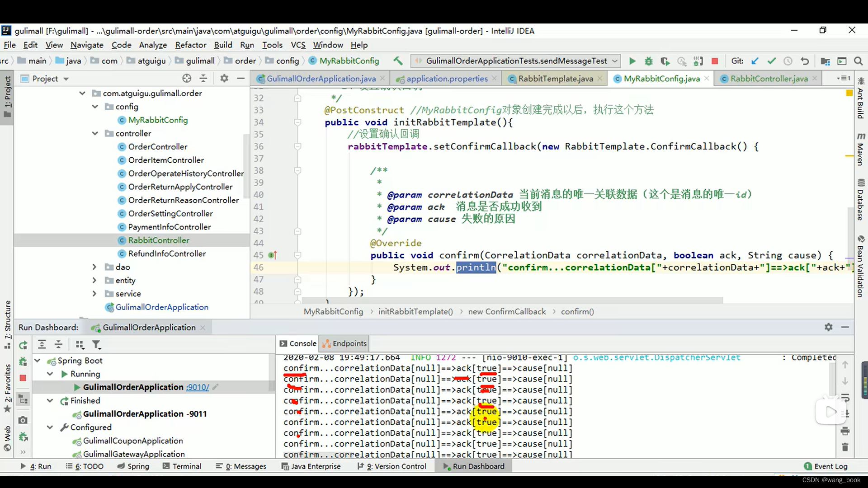
Task: Collapse Spring Boot node in dashboard
Action: click(x=38, y=361)
